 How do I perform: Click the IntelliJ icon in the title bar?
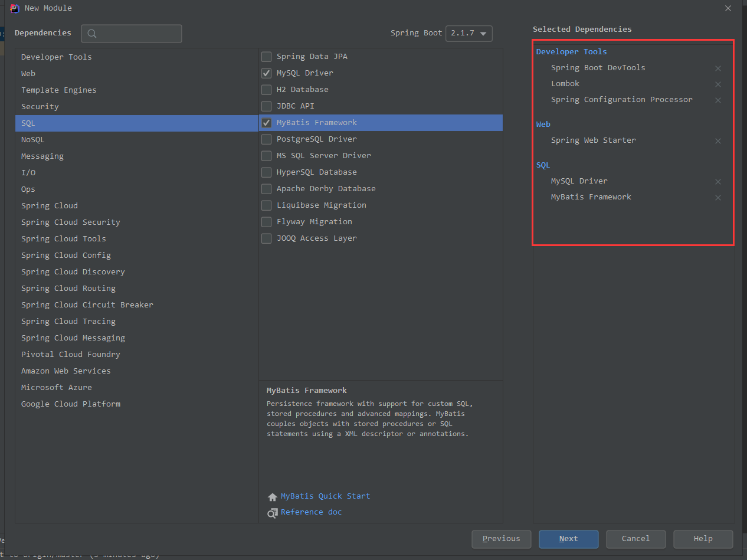[15, 8]
